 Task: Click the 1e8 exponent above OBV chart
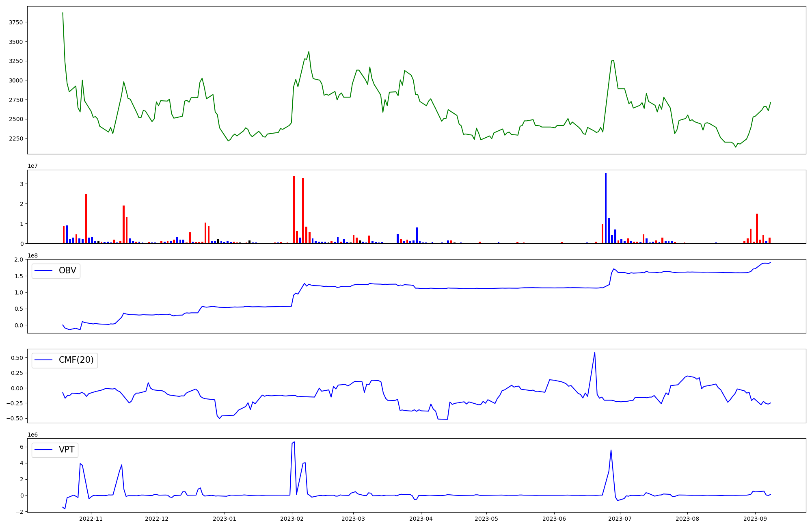pos(33,255)
